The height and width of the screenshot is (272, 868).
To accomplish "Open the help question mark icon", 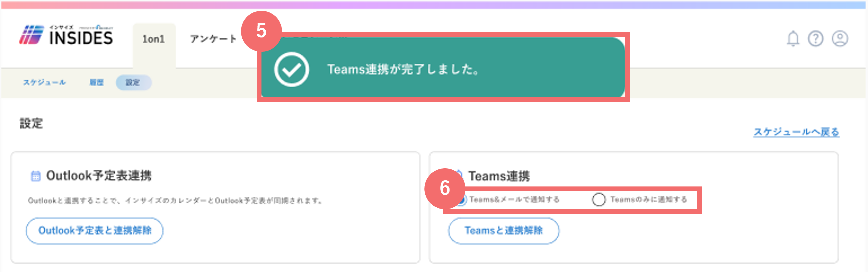I will click(x=816, y=39).
